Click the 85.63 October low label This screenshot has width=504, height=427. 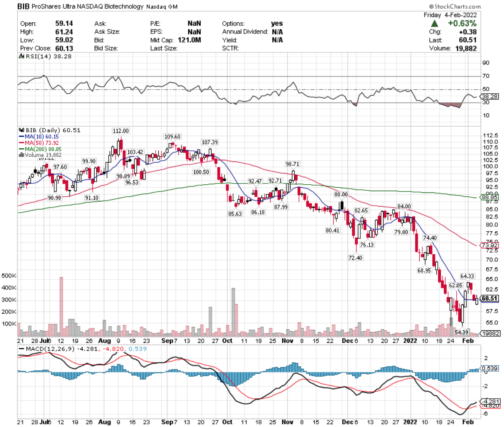(x=235, y=214)
